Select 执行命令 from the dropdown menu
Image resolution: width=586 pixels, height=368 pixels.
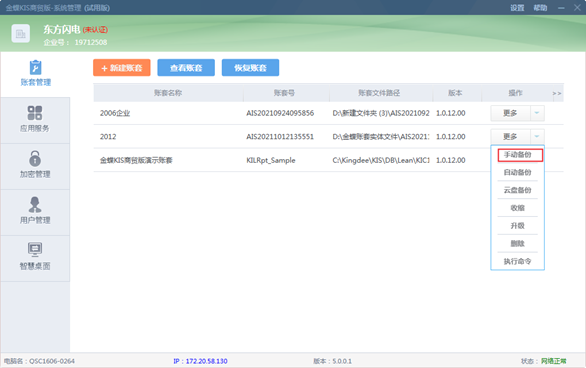[x=517, y=261]
